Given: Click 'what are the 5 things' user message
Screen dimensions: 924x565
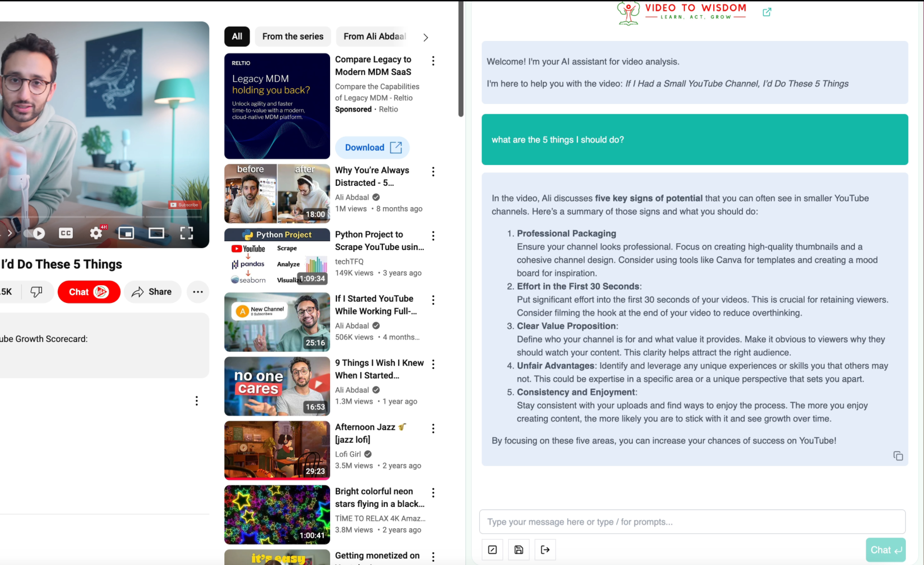Looking at the screenshot, I should (x=695, y=139).
